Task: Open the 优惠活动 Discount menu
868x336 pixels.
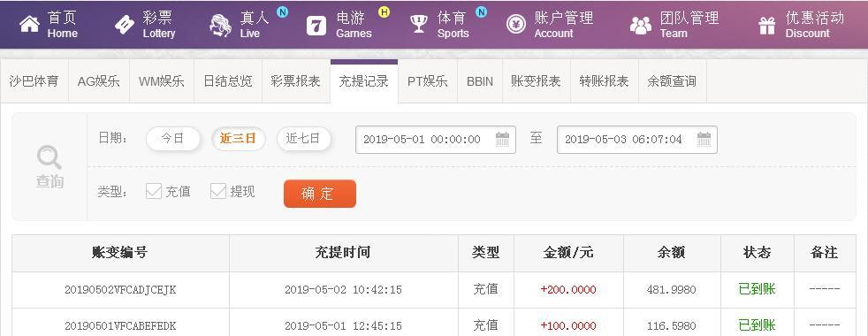Action: 801,25
